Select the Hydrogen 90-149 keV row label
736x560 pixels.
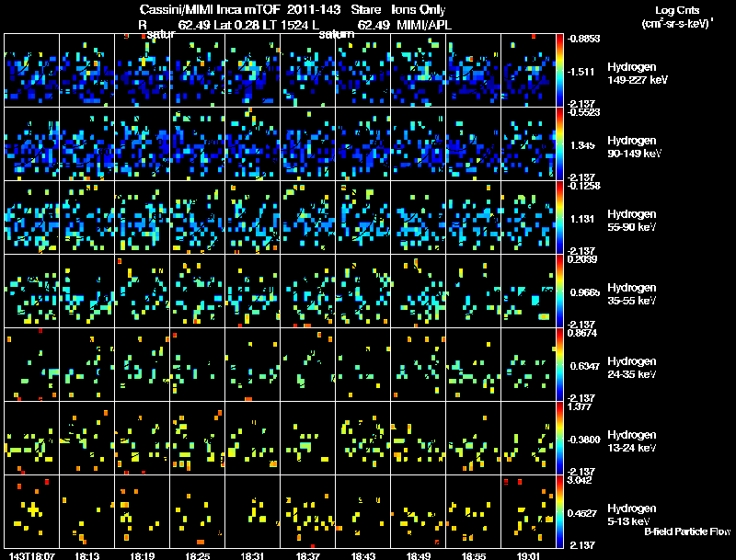pos(634,147)
